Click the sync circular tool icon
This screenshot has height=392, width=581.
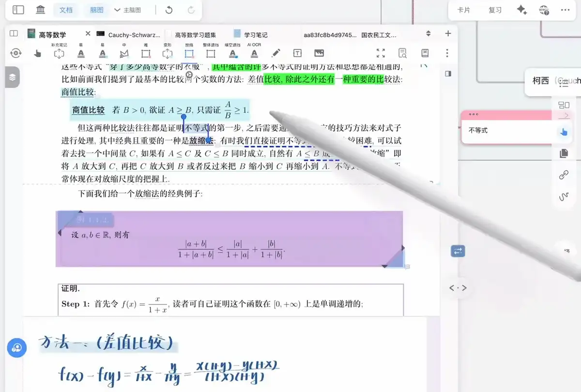coord(15,53)
